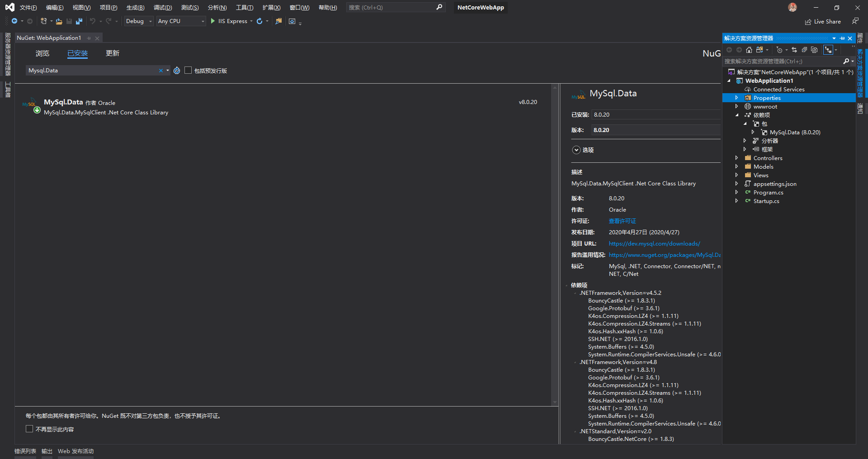Expand the 选项 options section

[x=576, y=150]
